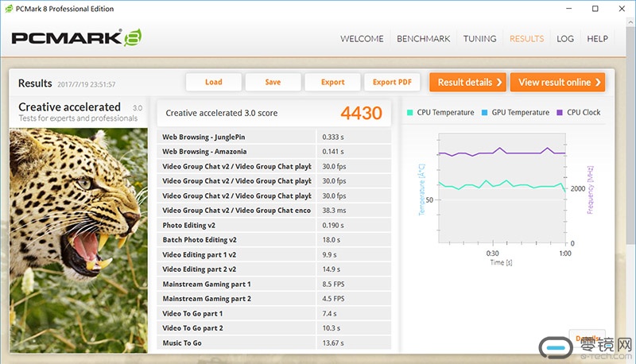Open the WELCOME tab

pos(362,38)
